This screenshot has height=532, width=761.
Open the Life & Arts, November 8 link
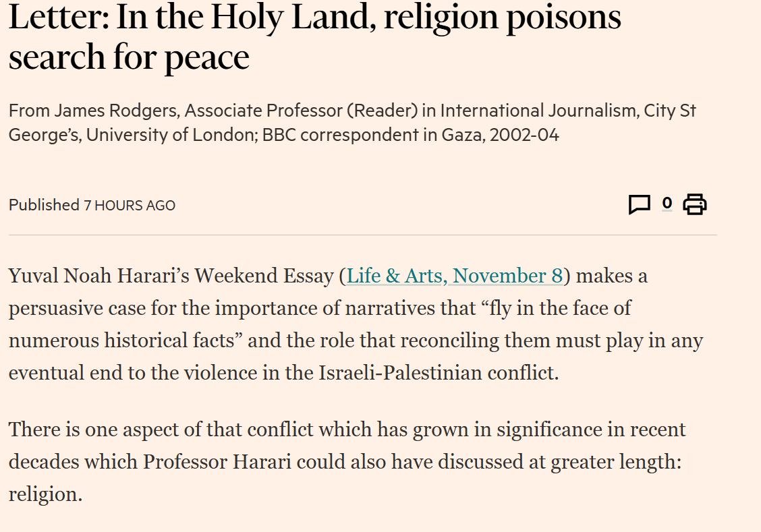coord(455,276)
